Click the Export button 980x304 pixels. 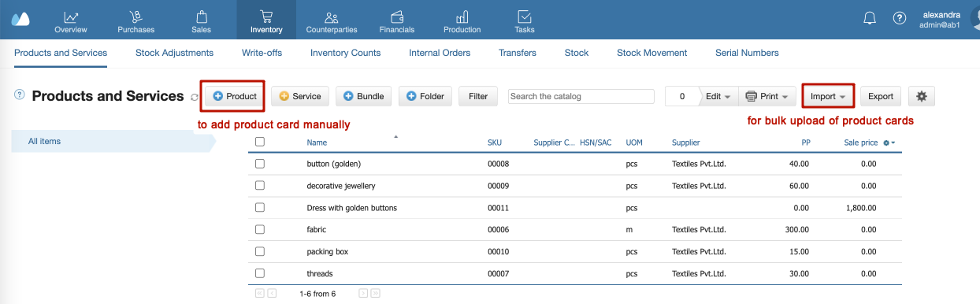tap(881, 96)
